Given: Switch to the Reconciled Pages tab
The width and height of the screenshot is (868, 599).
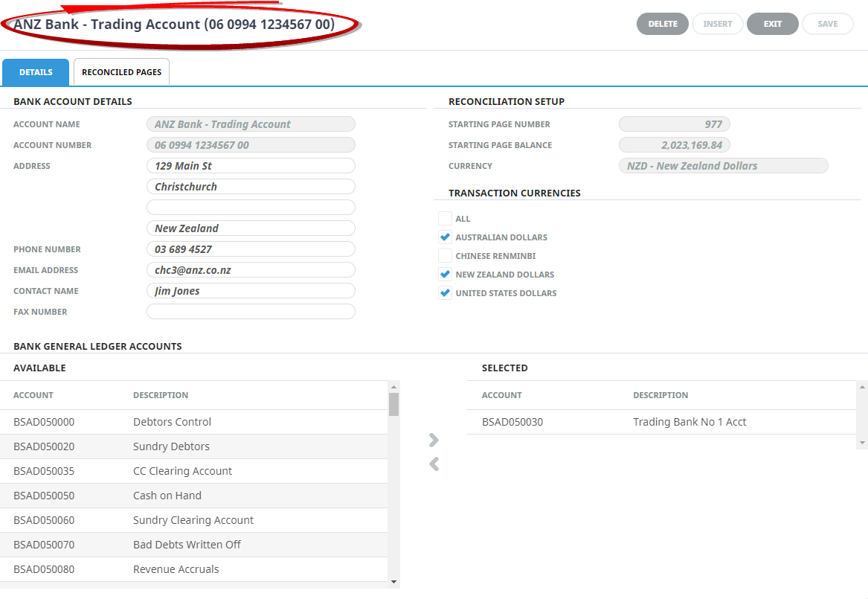Looking at the screenshot, I should point(121,72).
